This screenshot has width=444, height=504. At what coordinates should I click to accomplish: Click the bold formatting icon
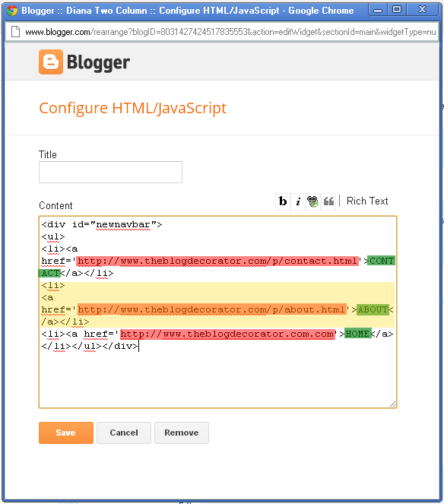283,201
